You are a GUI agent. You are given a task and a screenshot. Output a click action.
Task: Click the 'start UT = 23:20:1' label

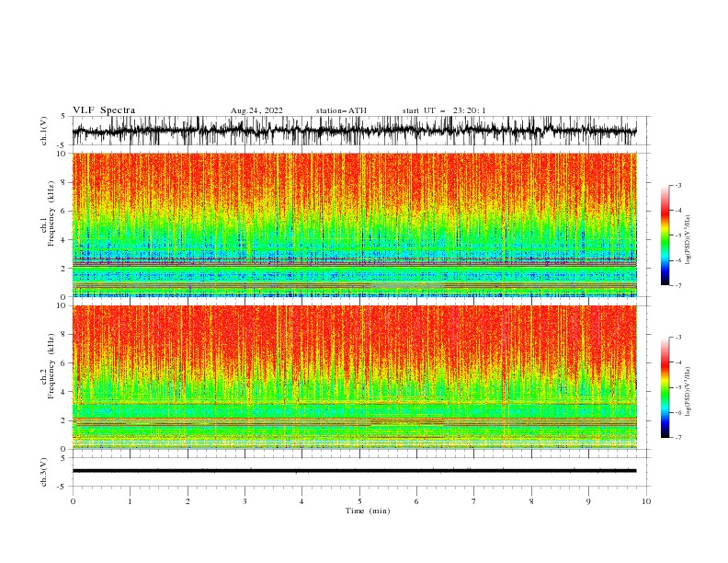point(444,110)
